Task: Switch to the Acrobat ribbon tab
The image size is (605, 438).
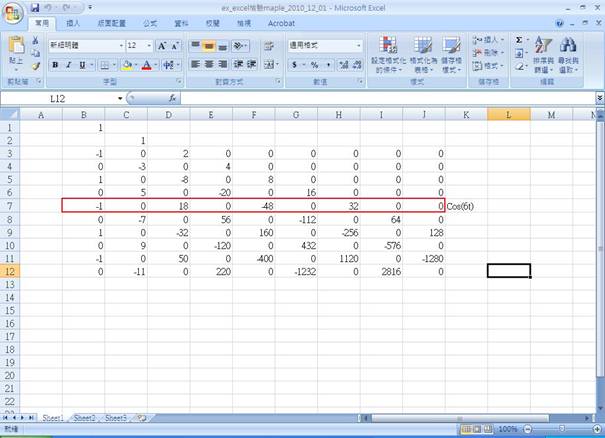Action: (x=281, y=22)
